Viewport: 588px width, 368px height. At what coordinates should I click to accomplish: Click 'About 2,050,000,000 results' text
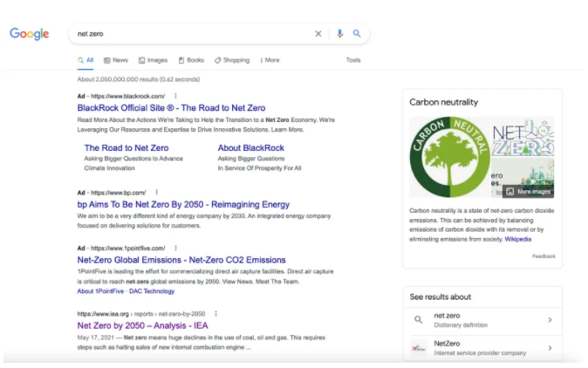pyautogui.click(x=139, y=79)
